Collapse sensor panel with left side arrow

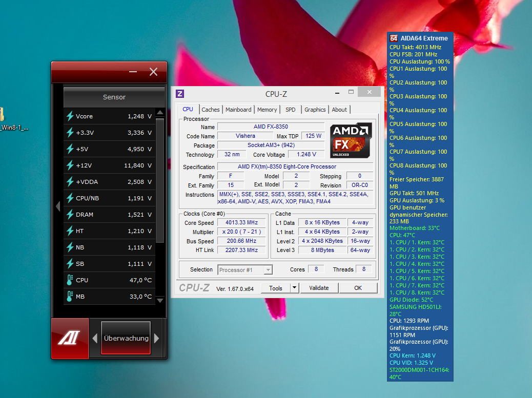click(x=58, y=206)
